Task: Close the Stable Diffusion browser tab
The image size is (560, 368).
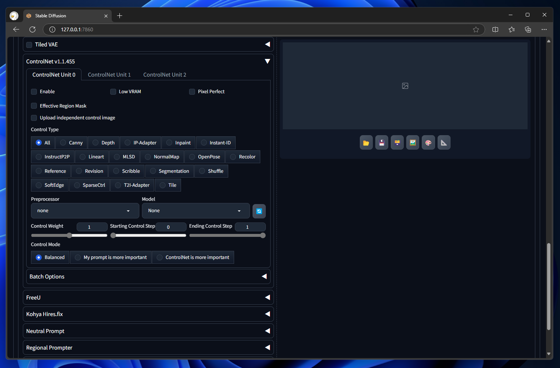Action: click(106, 16)
